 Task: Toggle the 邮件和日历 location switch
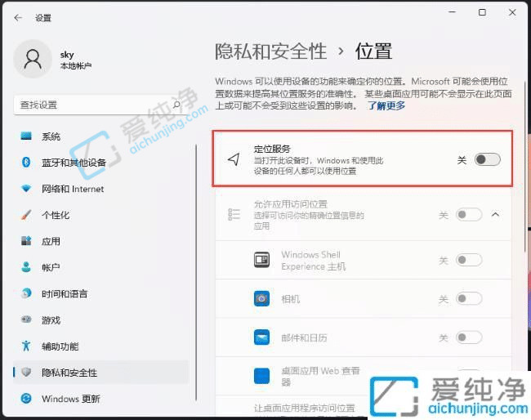point(469,337)
